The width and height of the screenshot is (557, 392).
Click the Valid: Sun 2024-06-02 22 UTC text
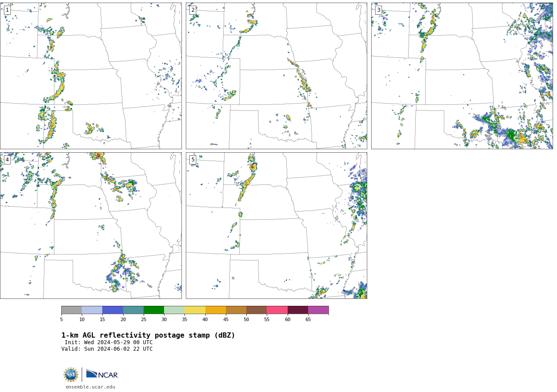tap(107, 349)
